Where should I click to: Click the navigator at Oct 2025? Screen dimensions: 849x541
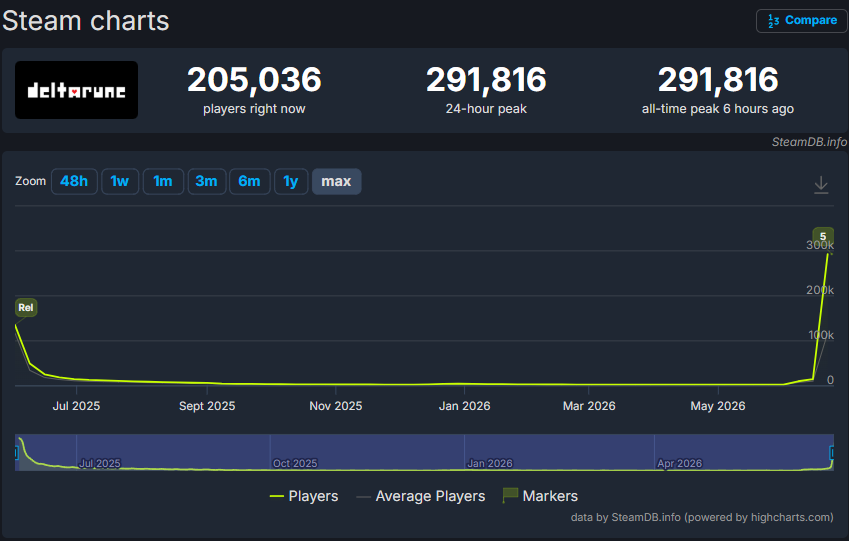(x=295, y=464)
